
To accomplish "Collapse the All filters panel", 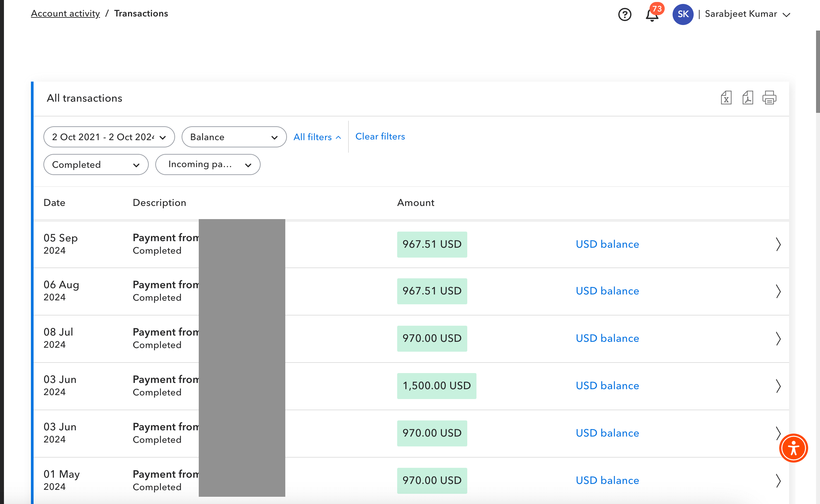I will coord(317,137).
